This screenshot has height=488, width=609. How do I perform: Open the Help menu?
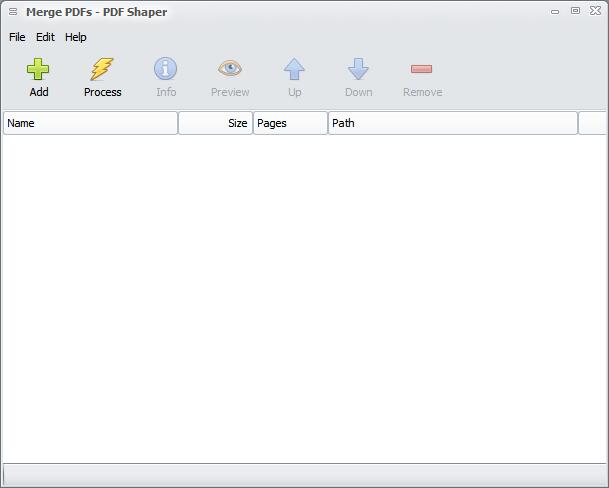[76, 37]
